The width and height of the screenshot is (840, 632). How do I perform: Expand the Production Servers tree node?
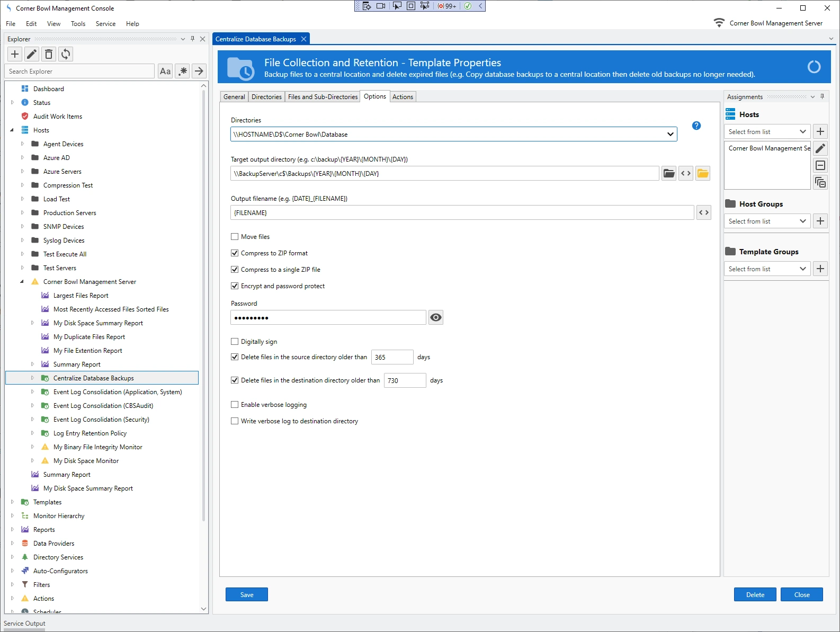click(x=22, y=213)
